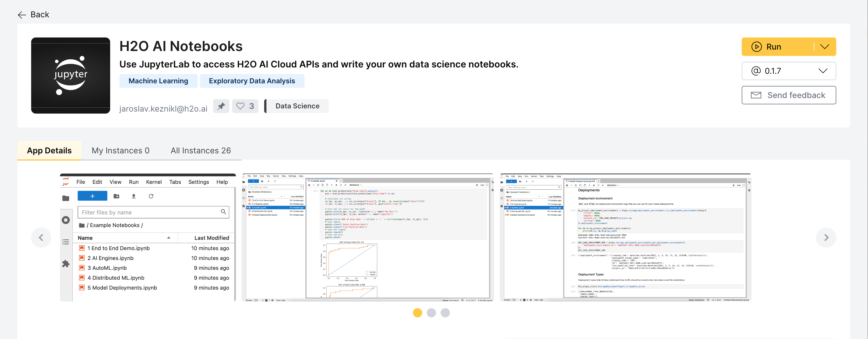The height and width of the screenshot is (339, 868).
Task: Select the Machine Learning tag
Action: 158,81
